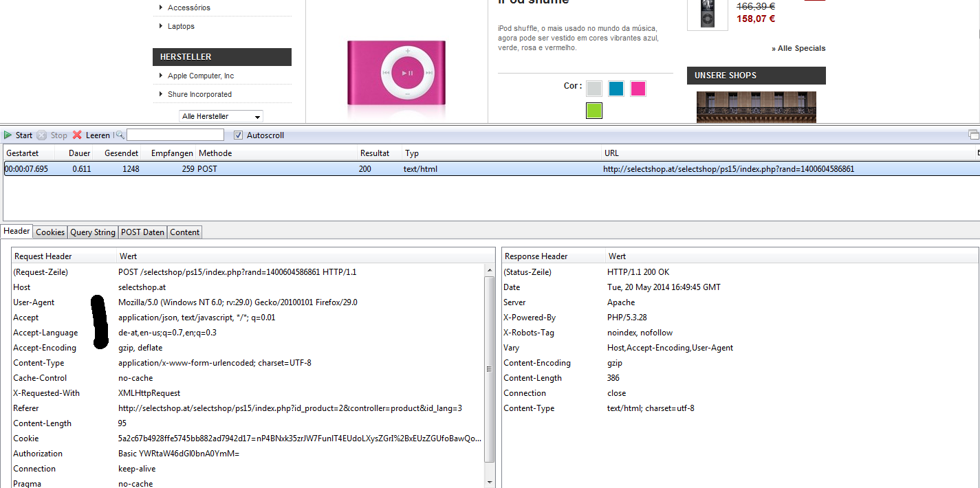Image resolution: width=980 pixels, height=488 pixels.
Task: Select the response Content-Length value 386
Action: [613, 378]
